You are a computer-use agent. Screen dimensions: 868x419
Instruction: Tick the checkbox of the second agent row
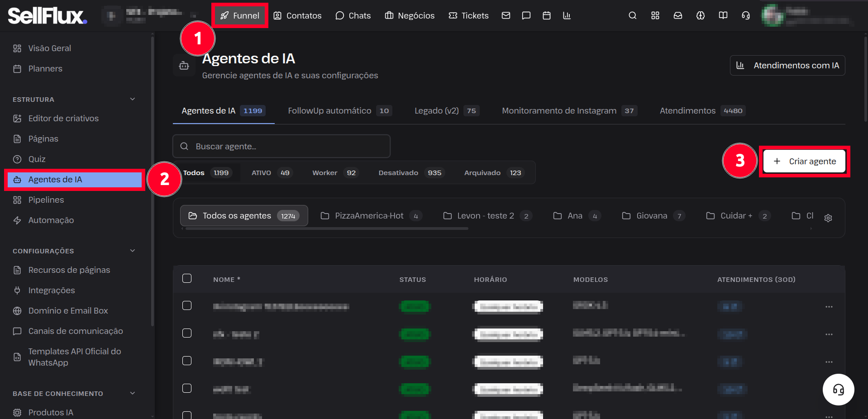coord(187,333)
